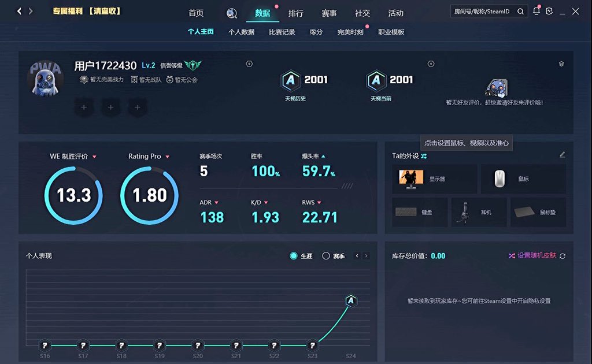This screenshot has width=592, height=364.
Task: Click the S24 rank A chart marker
Action: [351, 300]
